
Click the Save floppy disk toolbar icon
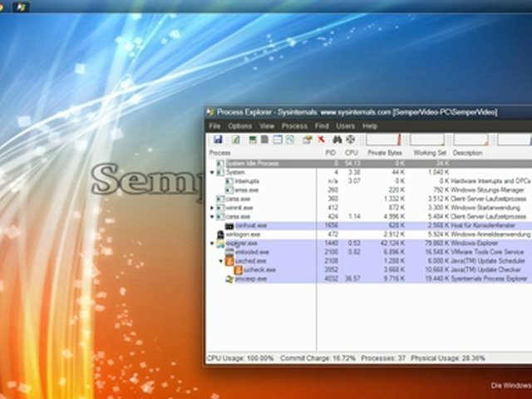(218, 140)
